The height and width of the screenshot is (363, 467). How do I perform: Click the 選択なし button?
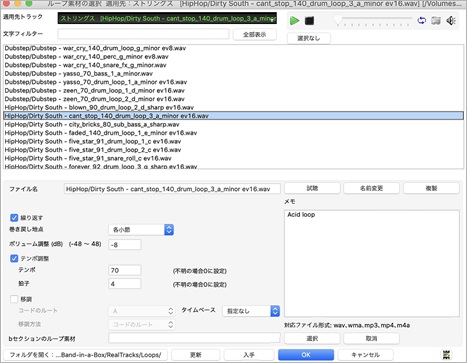coord(309,38)
